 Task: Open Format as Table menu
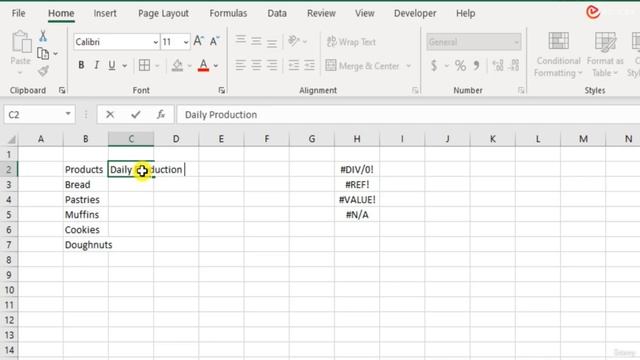(x=605, y=55)
